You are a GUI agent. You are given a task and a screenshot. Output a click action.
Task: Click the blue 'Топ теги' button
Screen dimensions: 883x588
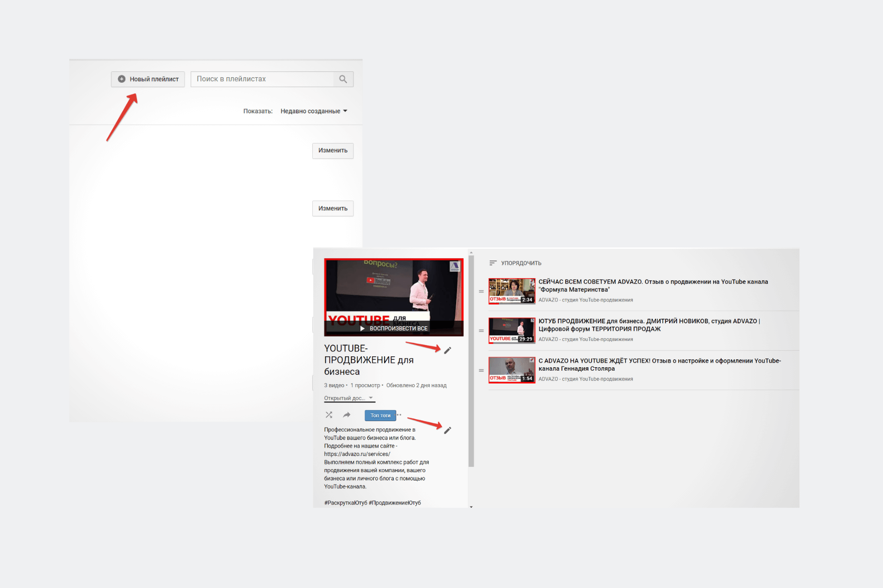380,415
